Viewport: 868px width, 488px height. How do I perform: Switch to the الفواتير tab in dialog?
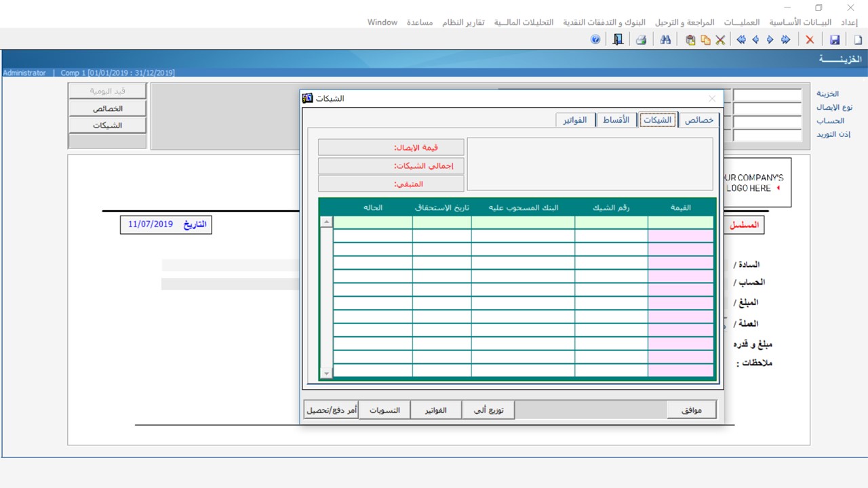point(575,120)
